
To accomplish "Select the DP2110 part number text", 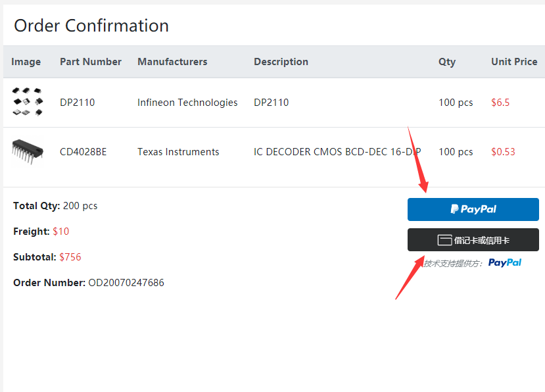I will point(77,103).
